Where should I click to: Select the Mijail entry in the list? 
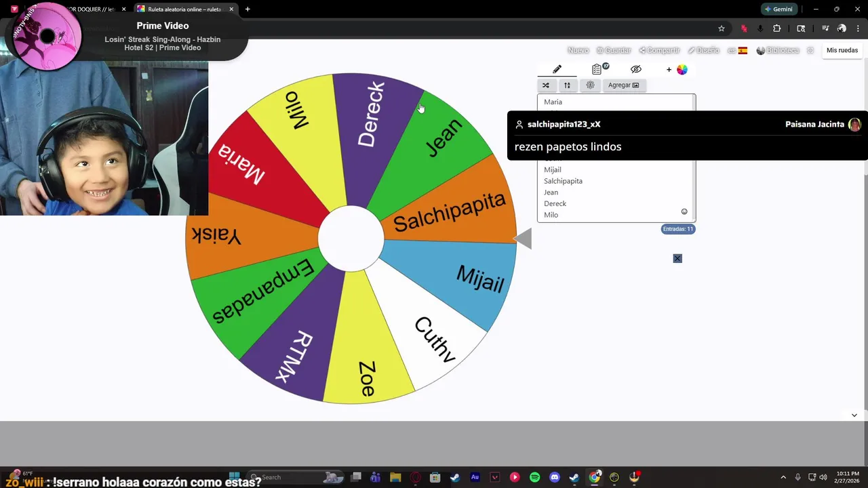[552, 169]
